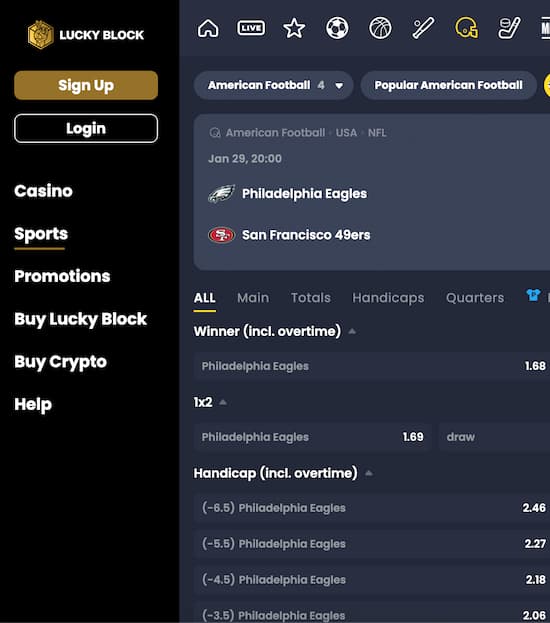Show live events via the LIVE icon

coord(251,28)
